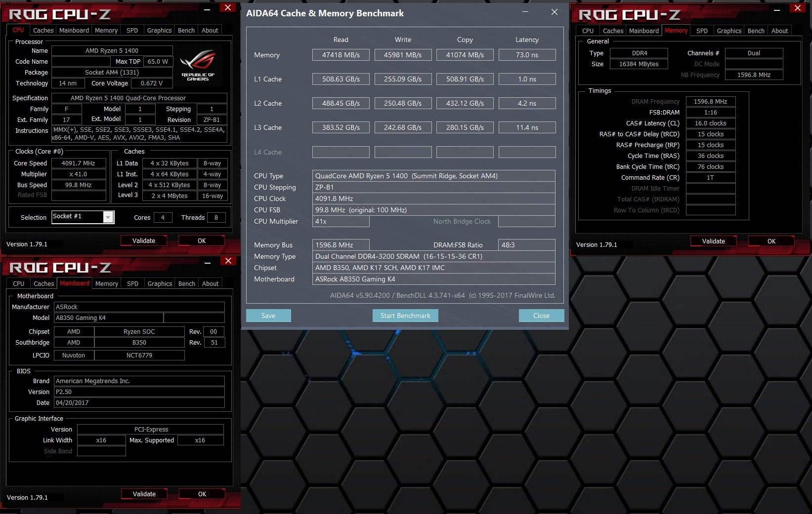Click L2 Cache write value 250.48 GB/s
This screenshot has height=514, width=812.
click(x=403, y=103)
